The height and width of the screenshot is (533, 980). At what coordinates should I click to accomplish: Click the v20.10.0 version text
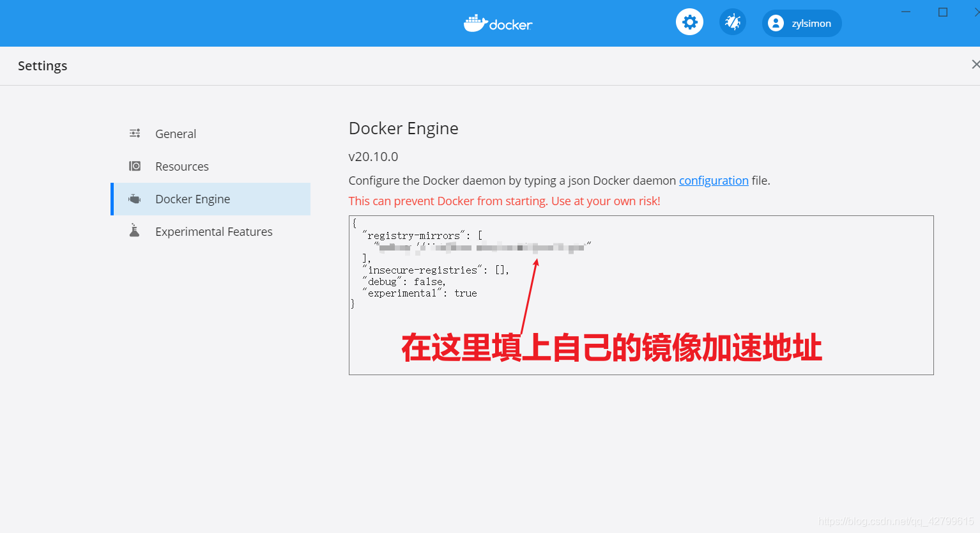pos(373,157)
